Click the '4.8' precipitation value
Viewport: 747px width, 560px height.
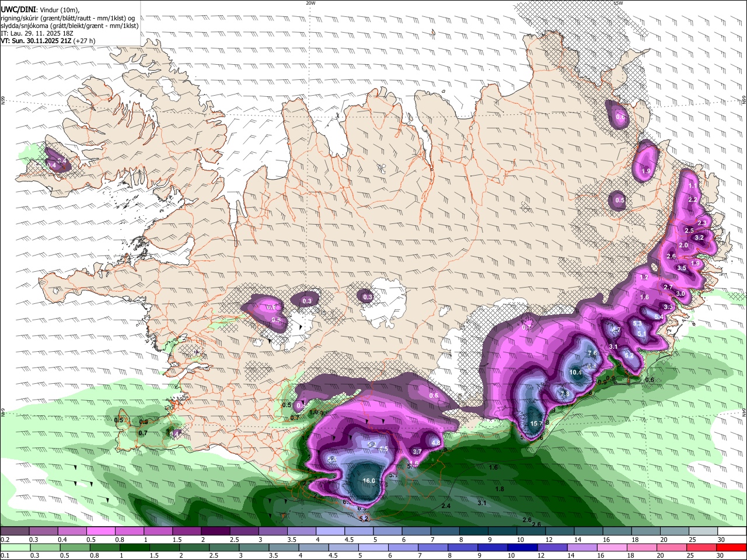[435, 443]
